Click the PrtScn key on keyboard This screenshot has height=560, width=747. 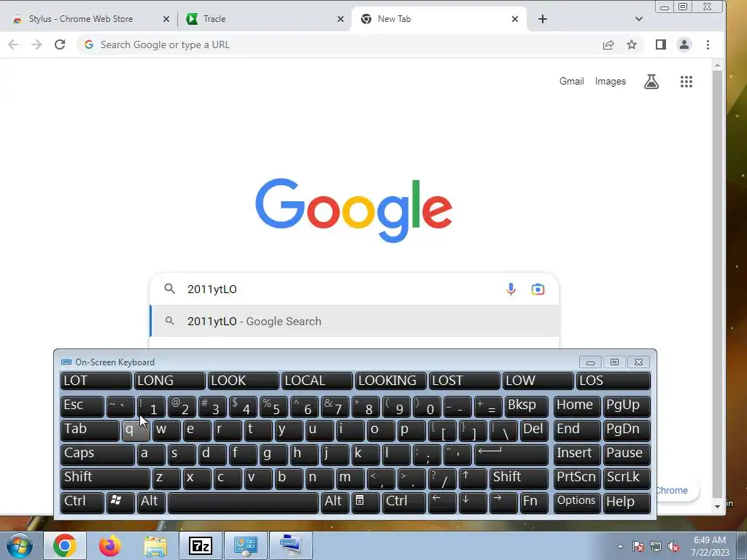(576, 478)
